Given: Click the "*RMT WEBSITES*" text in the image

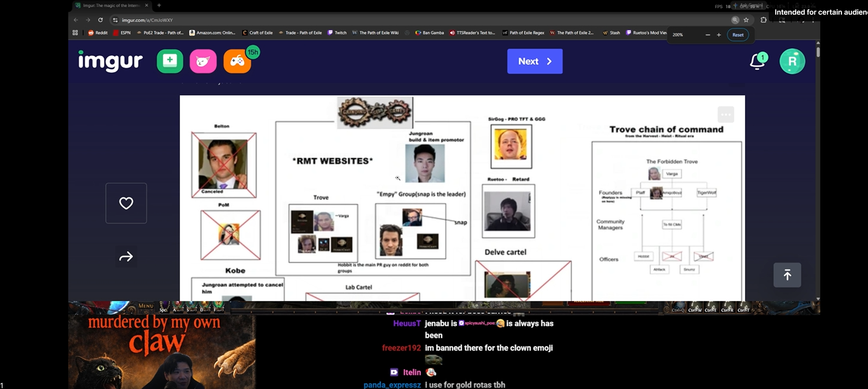Looking at the screenshot, I should [332, 161].
